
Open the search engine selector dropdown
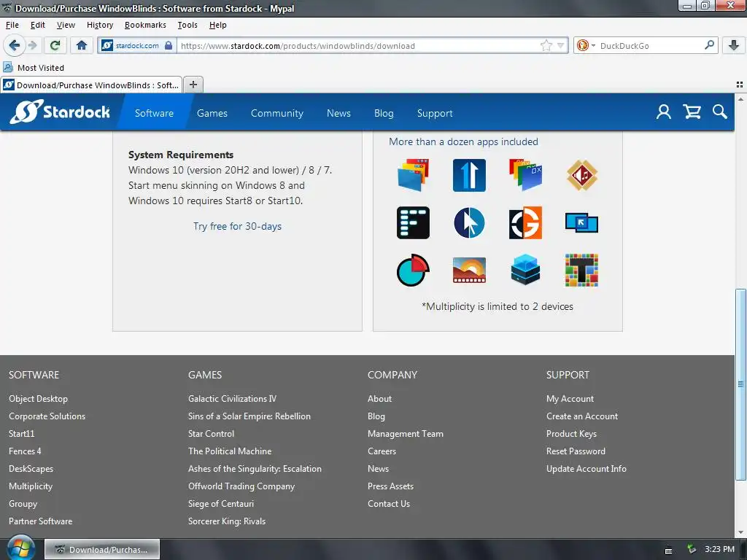tap(587, 45)
